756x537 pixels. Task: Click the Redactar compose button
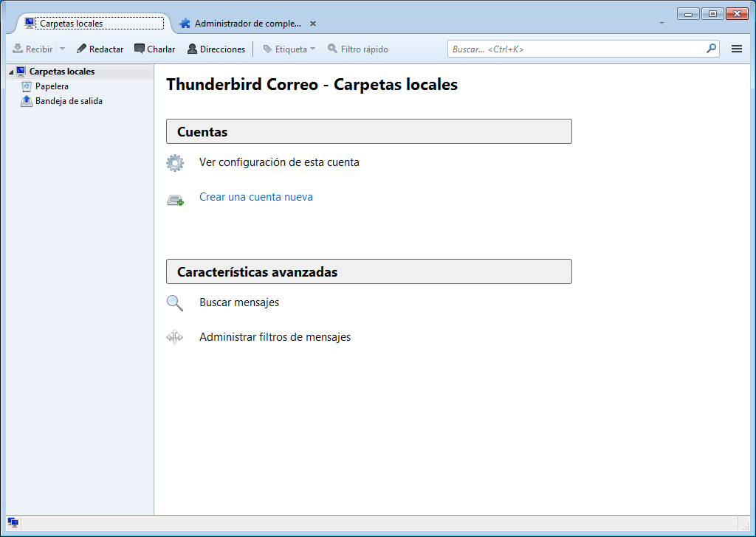click(x=100, y=49)
